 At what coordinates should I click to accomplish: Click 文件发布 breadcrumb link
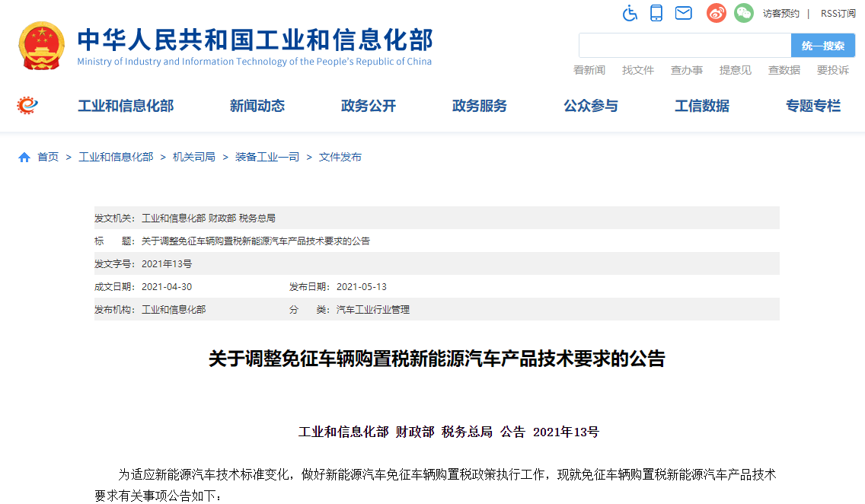coord(340,157)
